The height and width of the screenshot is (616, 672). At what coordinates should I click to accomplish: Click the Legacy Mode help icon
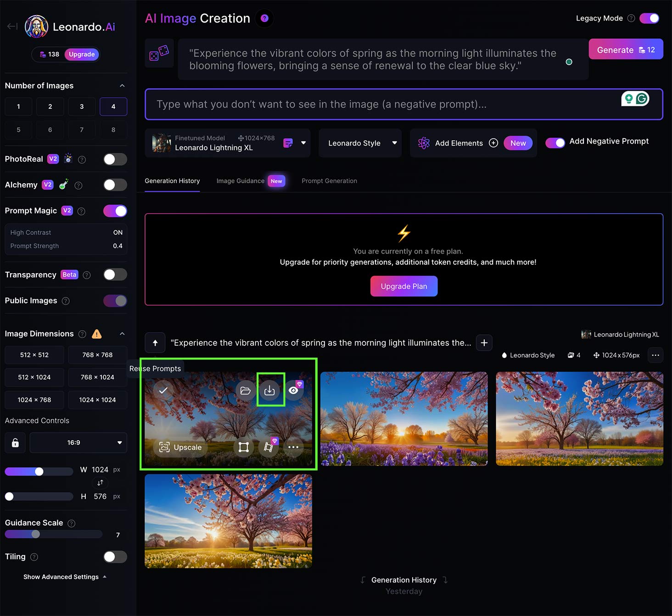[631, 18]
